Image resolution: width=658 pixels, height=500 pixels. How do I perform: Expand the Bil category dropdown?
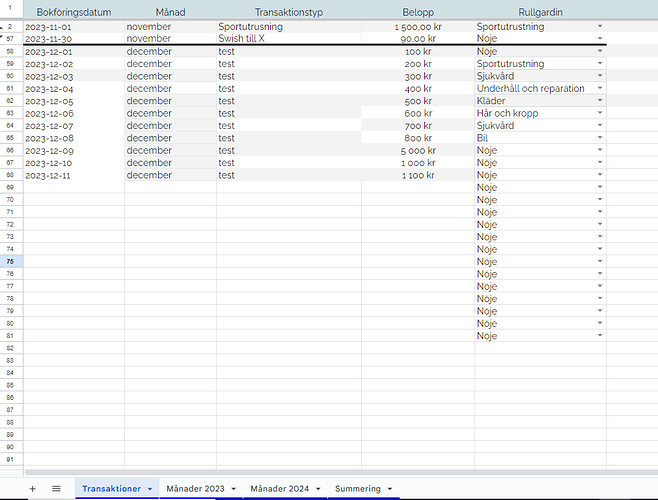click(599, 138)
